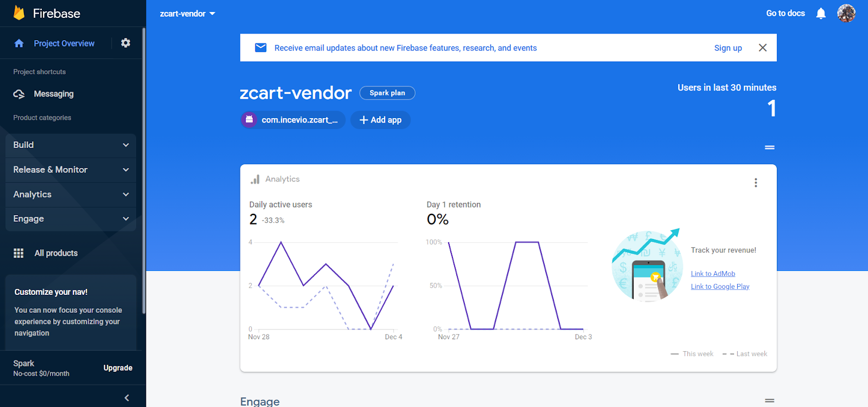Image resolution: width=868 pixels, height=407 pixels.
Task: Click the All products grid icon
Action: point(18,253)
